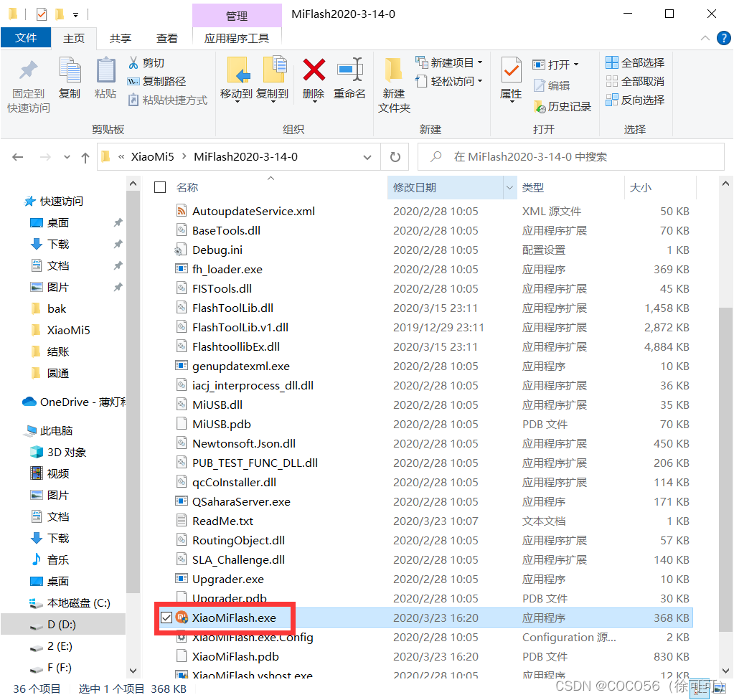Viewport: 734px width, 700px height.
Task: Open the modified date column filter dropdown
Action: click(509, 188)
